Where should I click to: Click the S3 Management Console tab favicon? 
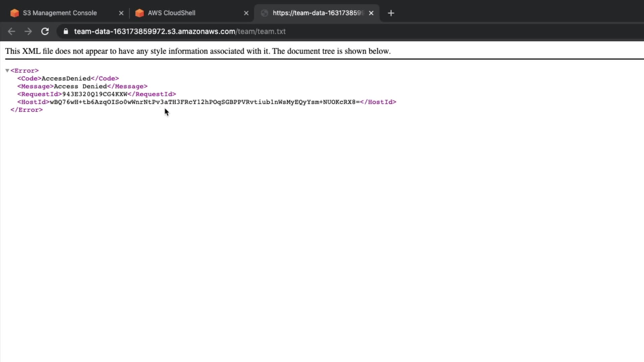[14, 13]
